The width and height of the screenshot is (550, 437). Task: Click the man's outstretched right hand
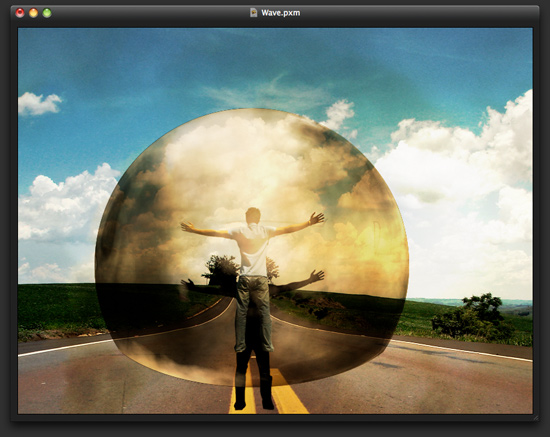316,218
